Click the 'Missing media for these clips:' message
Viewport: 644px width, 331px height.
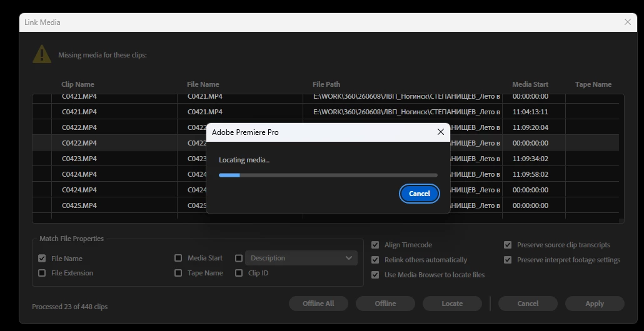[103, 55]
